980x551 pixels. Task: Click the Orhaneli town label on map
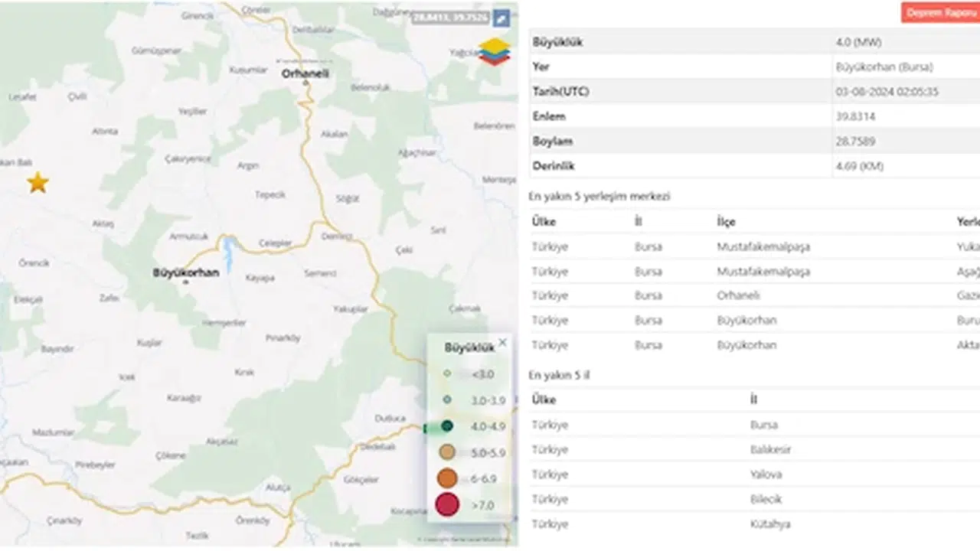point(305,74)
